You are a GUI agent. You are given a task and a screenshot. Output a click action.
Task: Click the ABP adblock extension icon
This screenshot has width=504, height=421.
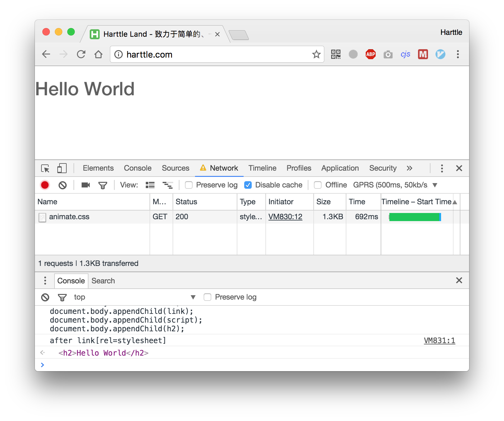(370, 54)
